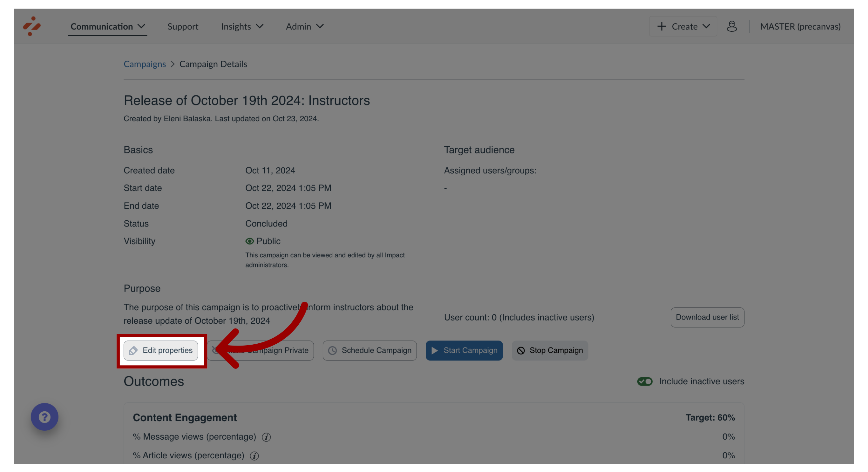Click the Make Campaign Private button
The image size is (868, 472).
click(x=260, y=350)
